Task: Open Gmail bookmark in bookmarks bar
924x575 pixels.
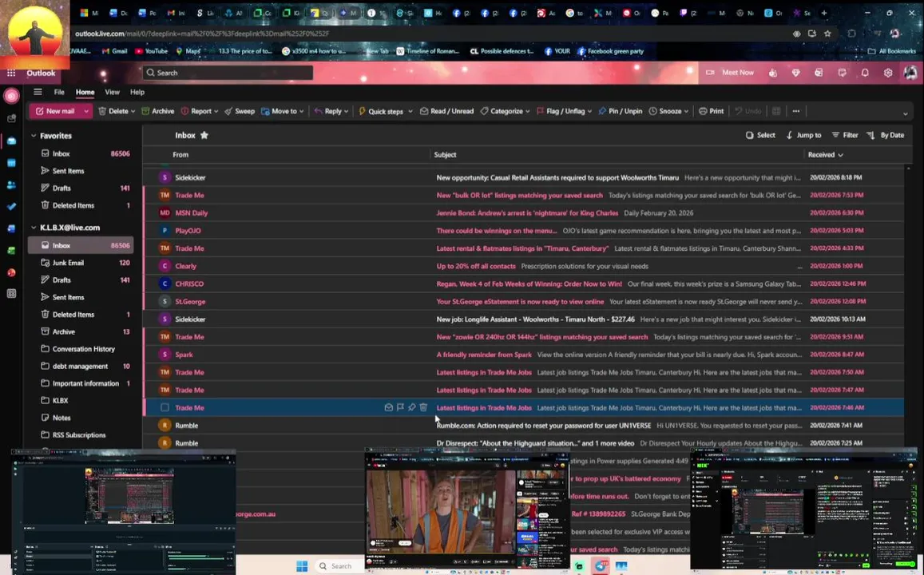Action: pyautogui.click(x=115, y=51)
